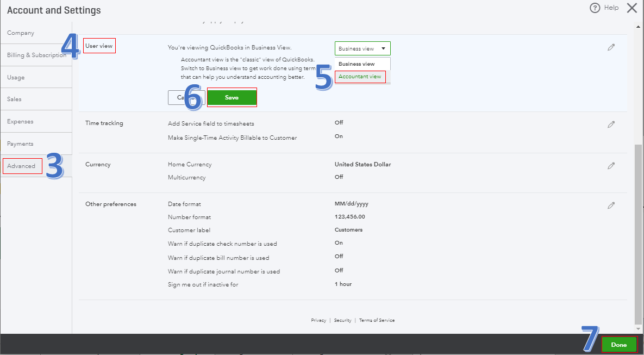The image size is (644, 355).
Task: Click the Home Currency row
Action: 190,164
